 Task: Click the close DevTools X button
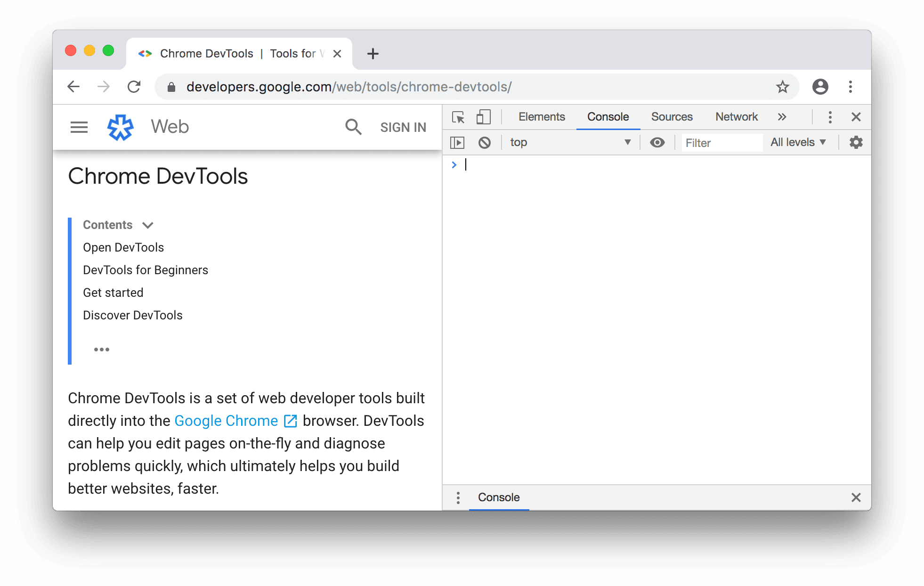856,116
